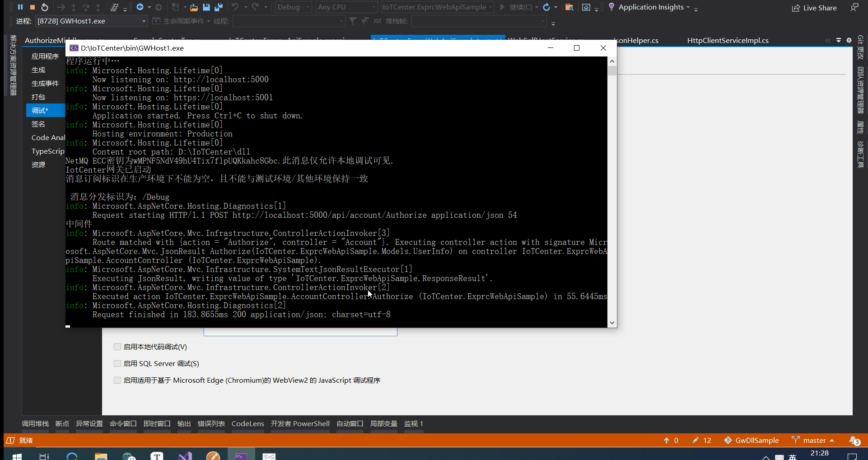
Task: Open the 错误列表 error list tab
Action: (211, 423)
